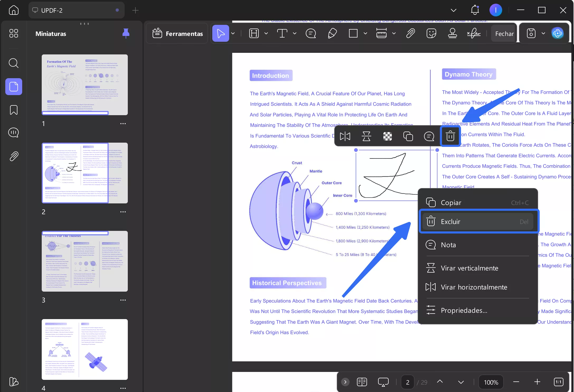The width and height of the screenshot is (574, 392).
Task: Open the search panel in sidebar
Action: click(13, 63)
